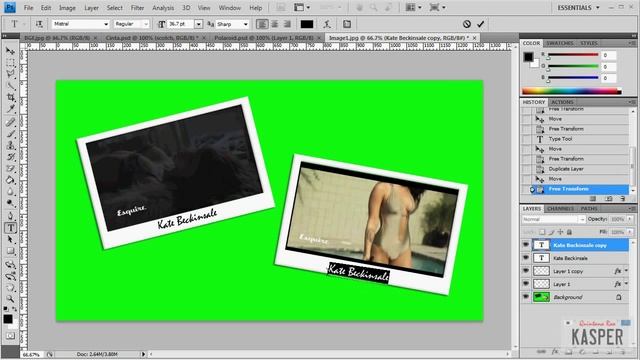Delete layer via trash icon in Layers panel
Viewport: 640px width, 360px height.
pyautogui.click(x=622, y=351)
